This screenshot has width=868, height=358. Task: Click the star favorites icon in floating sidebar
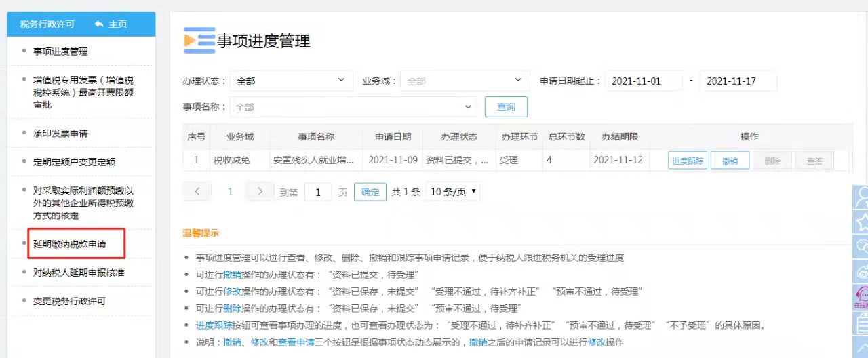pyautogui.click(x=862, y=222)
